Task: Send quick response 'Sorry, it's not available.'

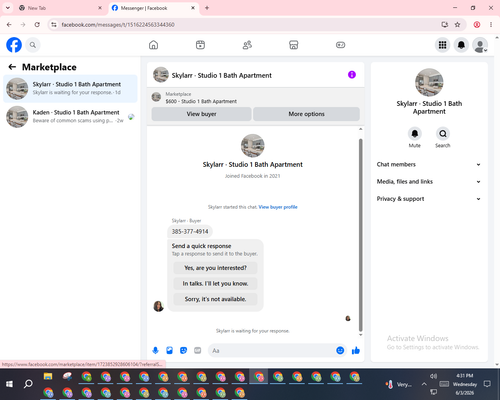Action: pos(215,299)
